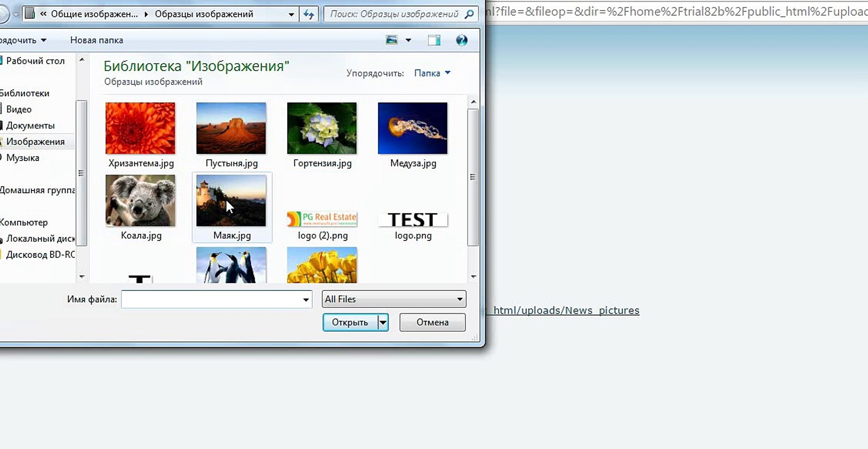868x449 pixels.
Task: Select the Медуза.jpg image
Action: pos(412,128)
